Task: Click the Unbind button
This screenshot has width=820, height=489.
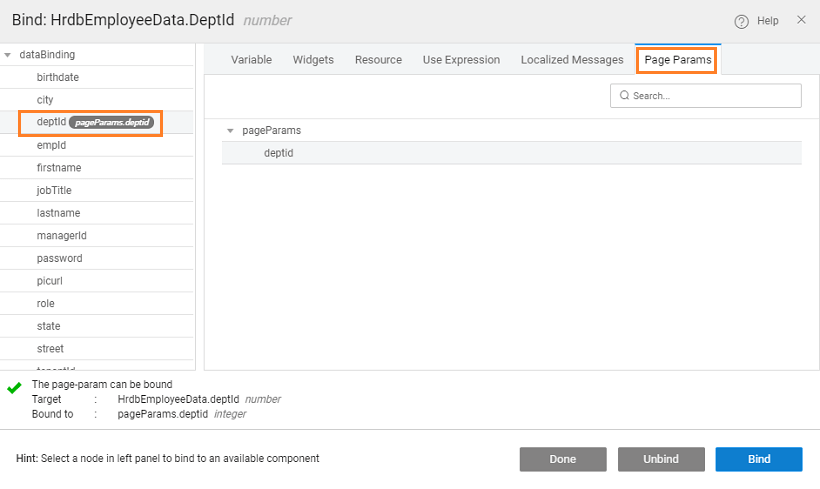Action: [x=660, y=459]
